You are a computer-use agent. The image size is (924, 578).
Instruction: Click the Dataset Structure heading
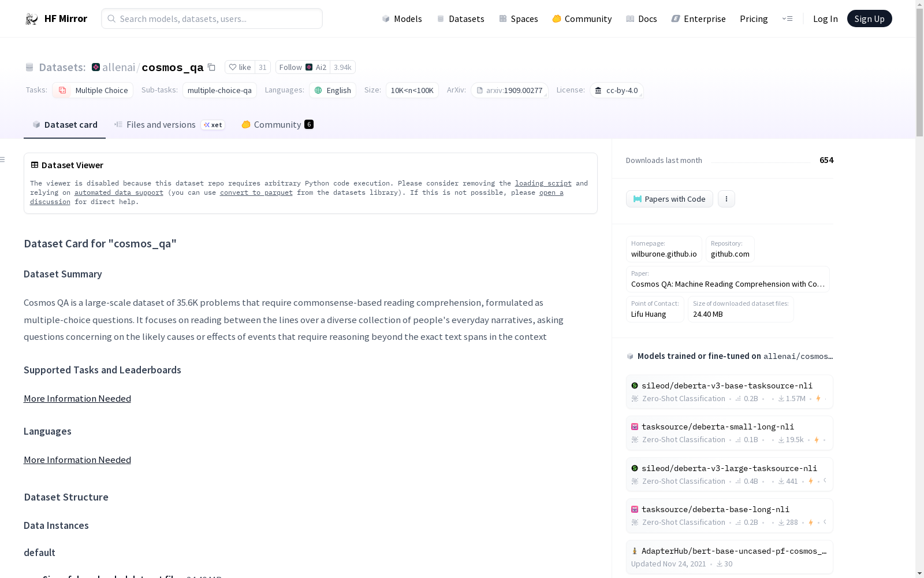tap(66, 497)
